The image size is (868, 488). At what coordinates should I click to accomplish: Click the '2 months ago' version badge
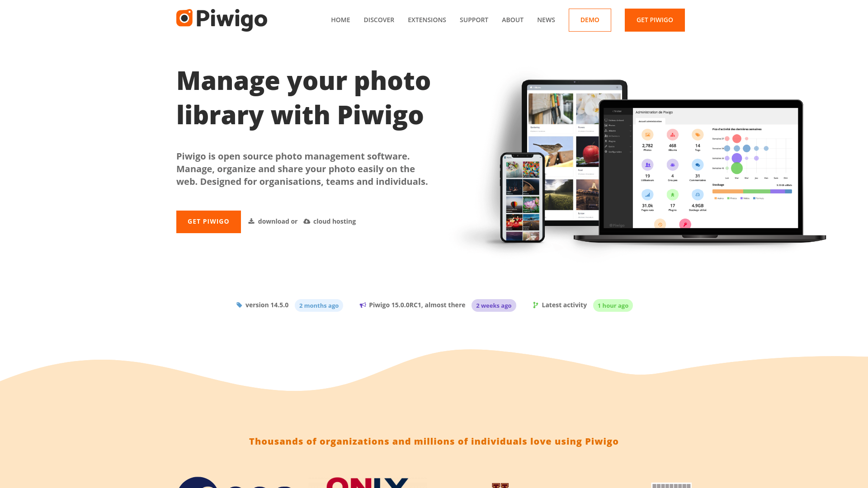pos(319,305)
